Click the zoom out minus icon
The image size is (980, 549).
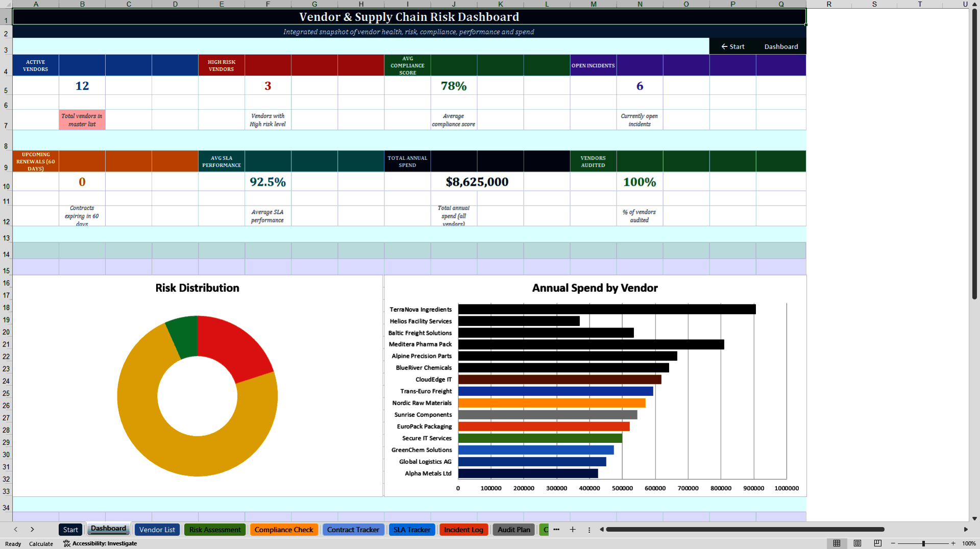tap(893, 543)
